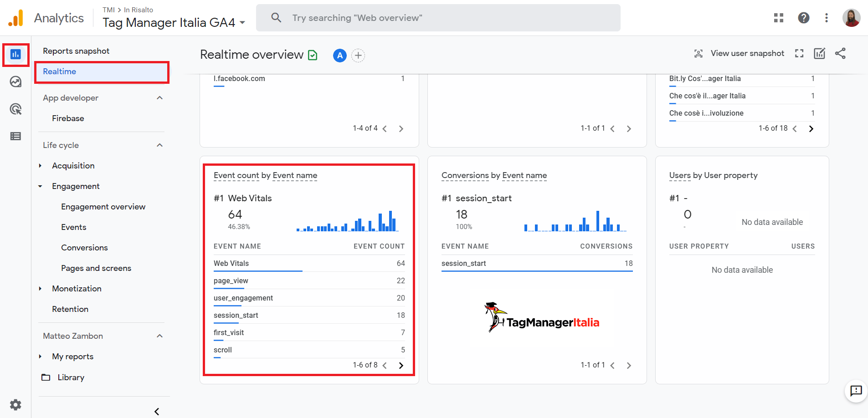Open Admin settings gear
This screenshot has height=418, width=868.
(15, 405)
